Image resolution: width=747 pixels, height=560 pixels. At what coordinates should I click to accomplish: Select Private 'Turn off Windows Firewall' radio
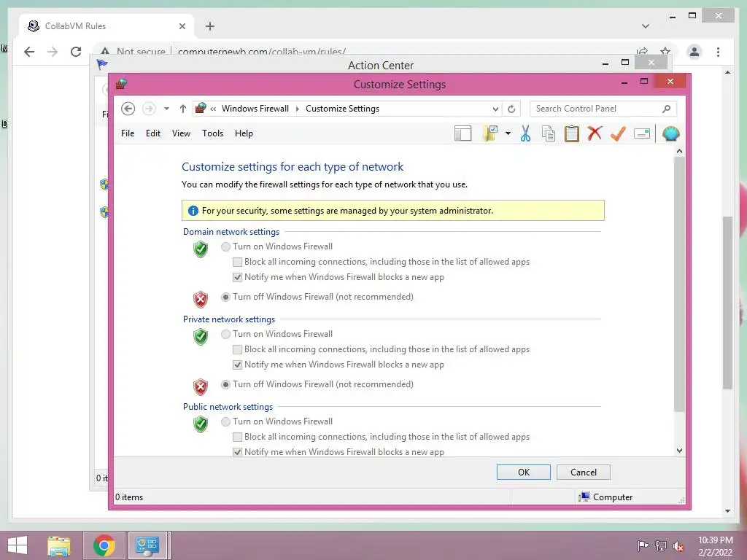pos(226,385)
